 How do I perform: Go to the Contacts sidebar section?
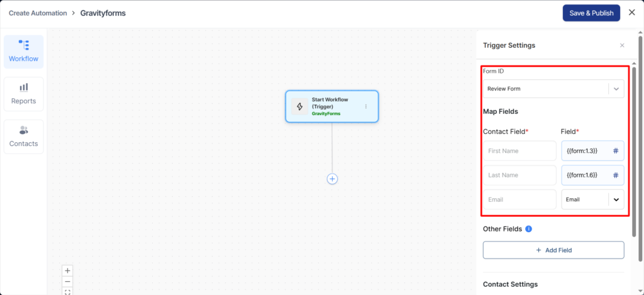[x=23, y=136]
